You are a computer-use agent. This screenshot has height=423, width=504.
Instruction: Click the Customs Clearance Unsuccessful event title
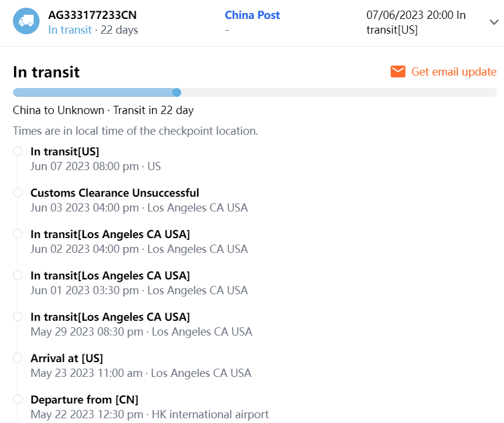(x=114, y=193)
